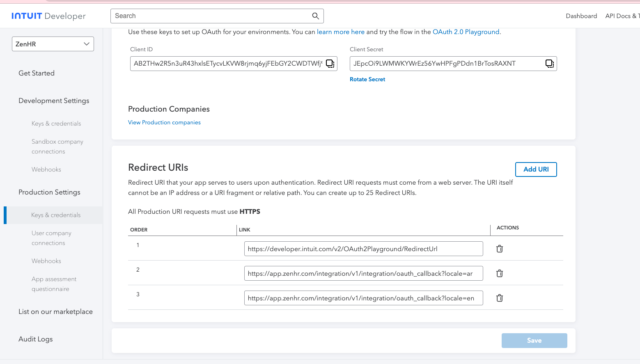Open Development Keys & credentials
Viewport: 640px width, 364px height.
coord(56,124)
